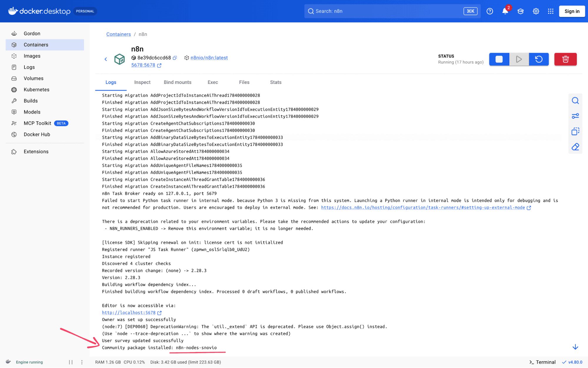This screenshot has height=368, width=588.
Task: Open port link 5678:5678
Action: point(143,65)
